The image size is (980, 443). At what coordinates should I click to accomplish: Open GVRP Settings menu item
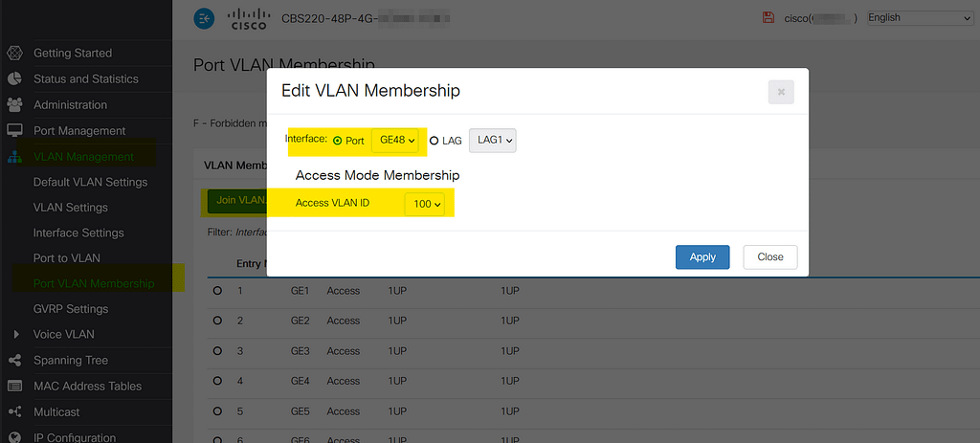[70, 308]
